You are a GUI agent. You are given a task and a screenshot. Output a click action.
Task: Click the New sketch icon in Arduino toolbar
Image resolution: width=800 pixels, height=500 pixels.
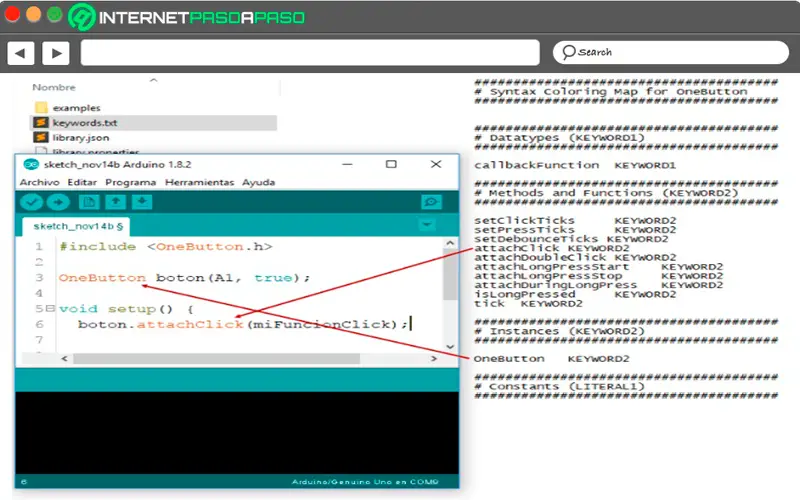tap(89, 202)
